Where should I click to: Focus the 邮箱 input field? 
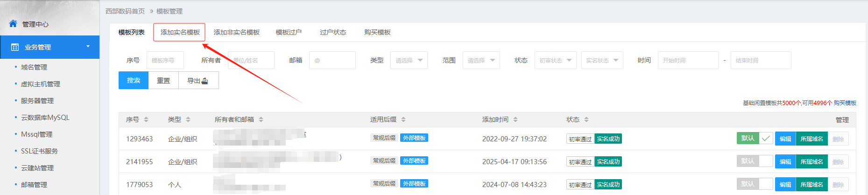(332, 60)
